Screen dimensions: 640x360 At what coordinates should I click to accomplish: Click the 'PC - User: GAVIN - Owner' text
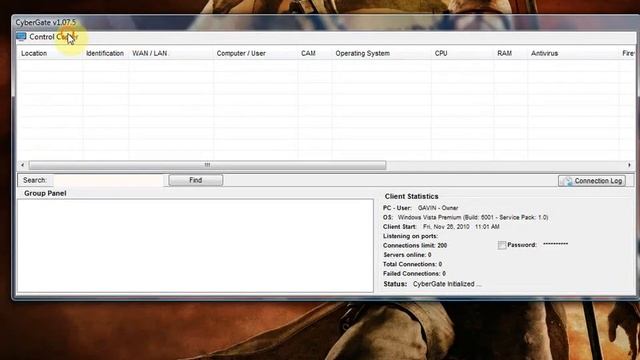point(420,208)
